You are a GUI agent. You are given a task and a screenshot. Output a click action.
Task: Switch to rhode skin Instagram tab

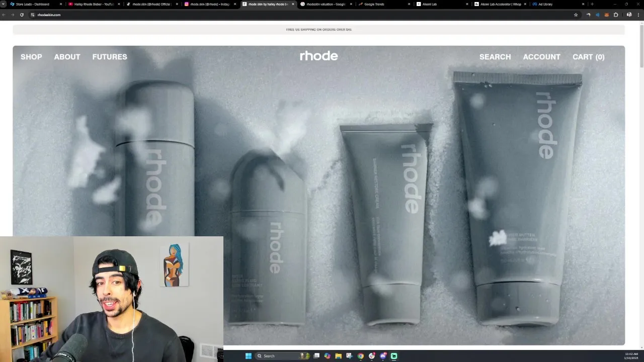click(210, 4)
